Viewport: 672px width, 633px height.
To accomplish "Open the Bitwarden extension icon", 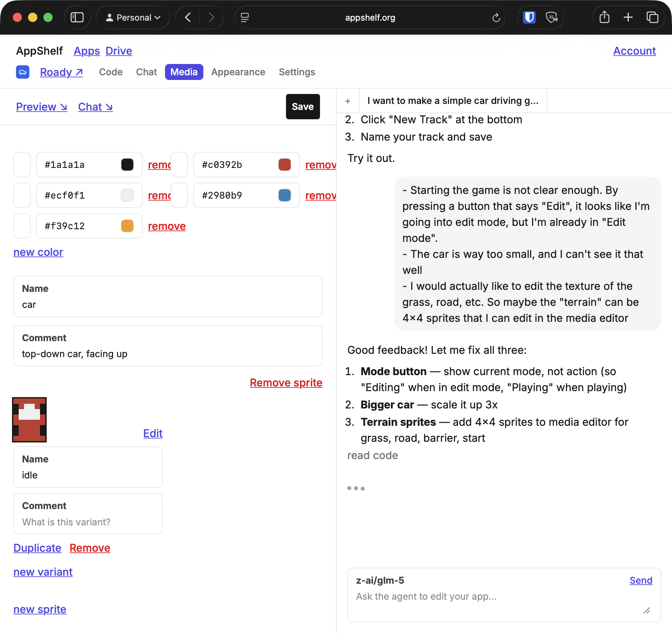I will pyautogui.click(x=529, y=17).
